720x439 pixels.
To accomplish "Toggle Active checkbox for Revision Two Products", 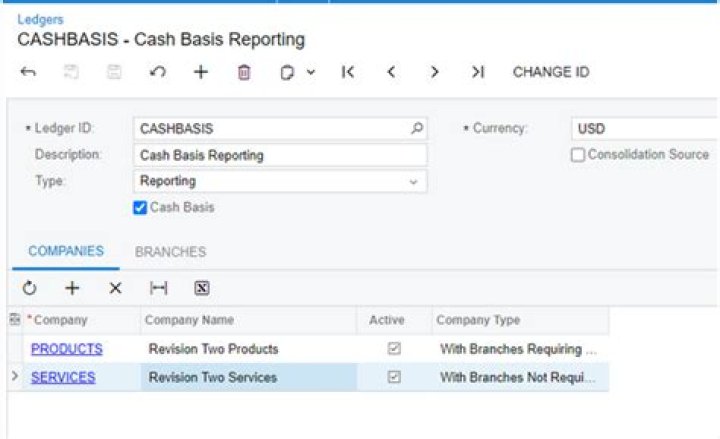I will pos(394,349).
